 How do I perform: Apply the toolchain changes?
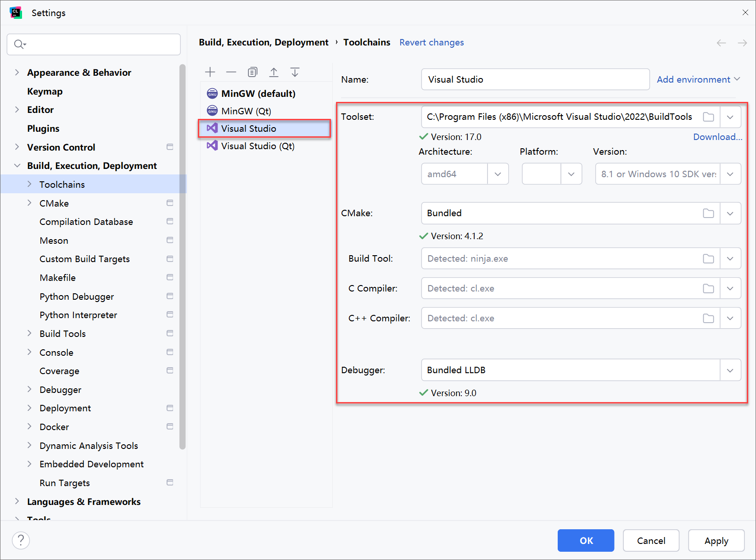pos(716,541)
